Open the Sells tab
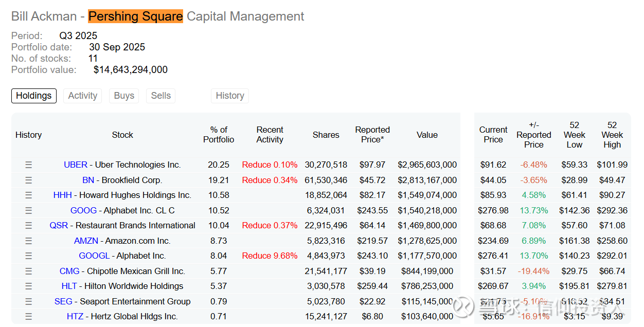This screenshot has height=327, width=644. [x=160, y=96]
